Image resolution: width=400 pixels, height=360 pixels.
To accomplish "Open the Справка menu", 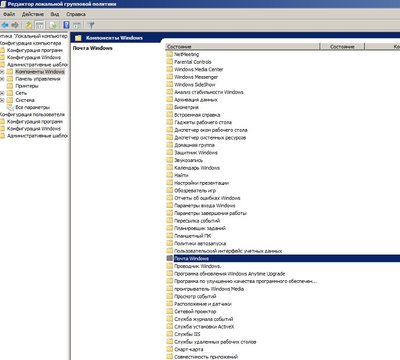I will coord(76,14).
